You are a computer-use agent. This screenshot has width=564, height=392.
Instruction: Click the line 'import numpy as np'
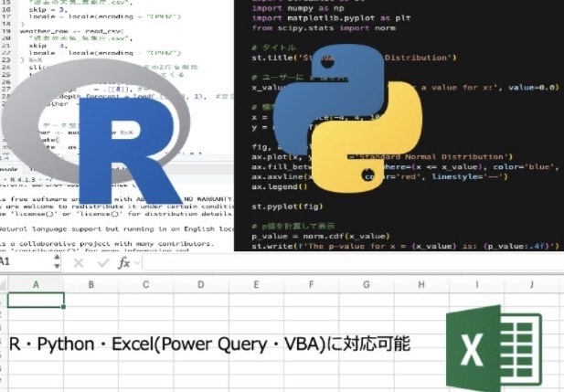click(298, 8)
